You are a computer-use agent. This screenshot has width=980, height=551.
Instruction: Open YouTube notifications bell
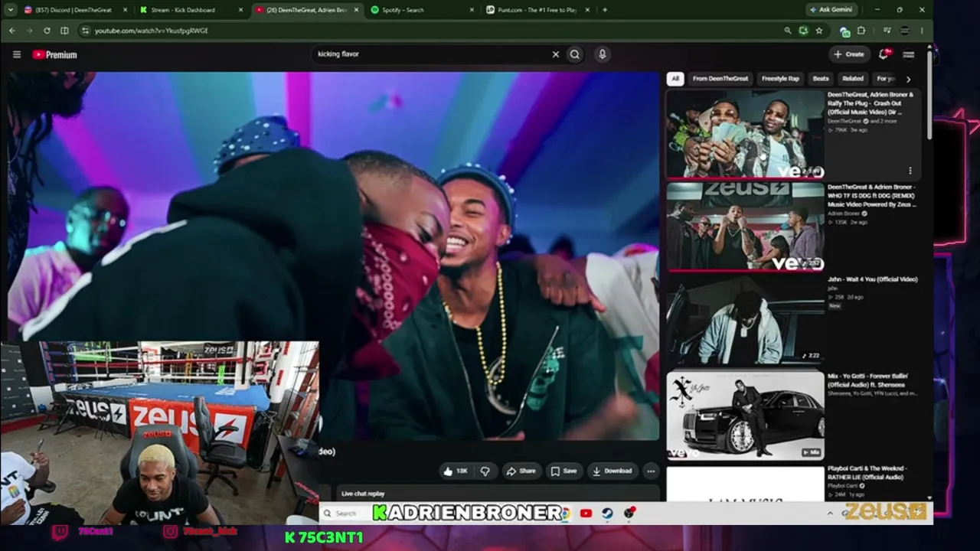coord(884,54)
